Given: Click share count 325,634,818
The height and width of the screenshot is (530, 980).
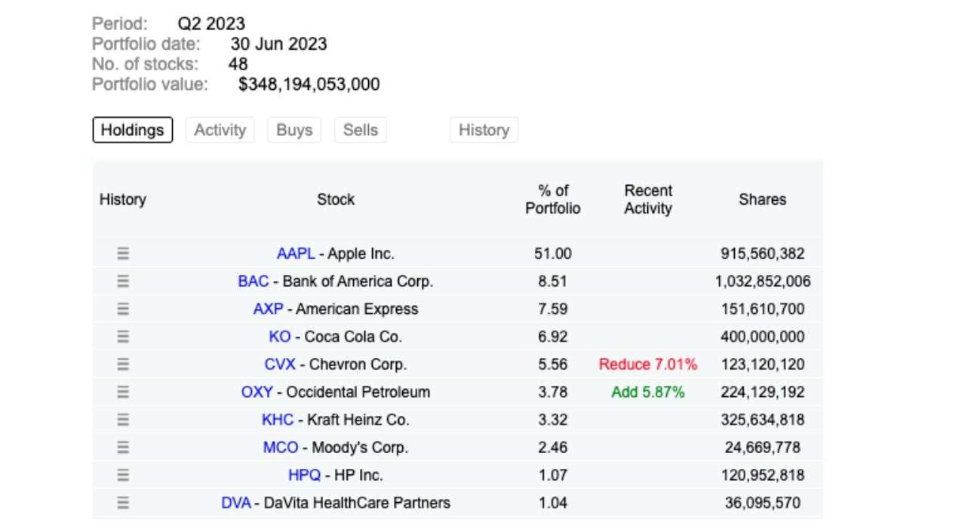Looking at the screenshot, I should coord(763,420).
